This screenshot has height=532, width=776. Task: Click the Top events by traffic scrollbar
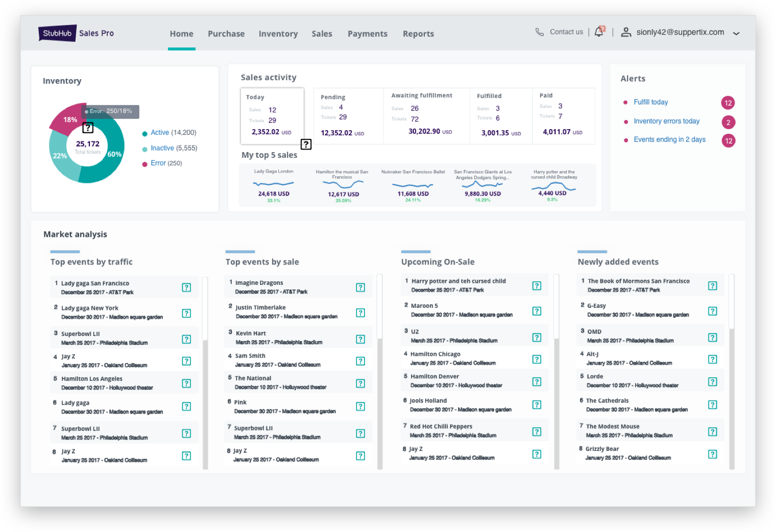click(205, 373)
